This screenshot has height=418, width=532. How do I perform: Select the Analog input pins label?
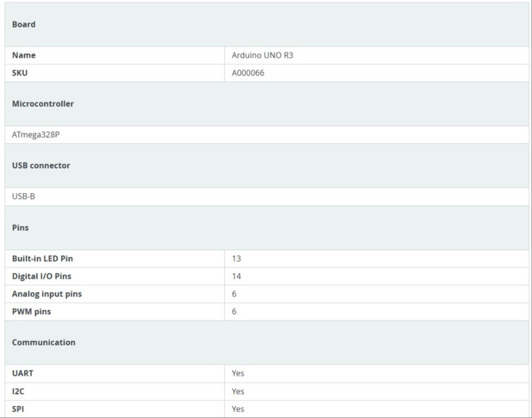(47, 294)
